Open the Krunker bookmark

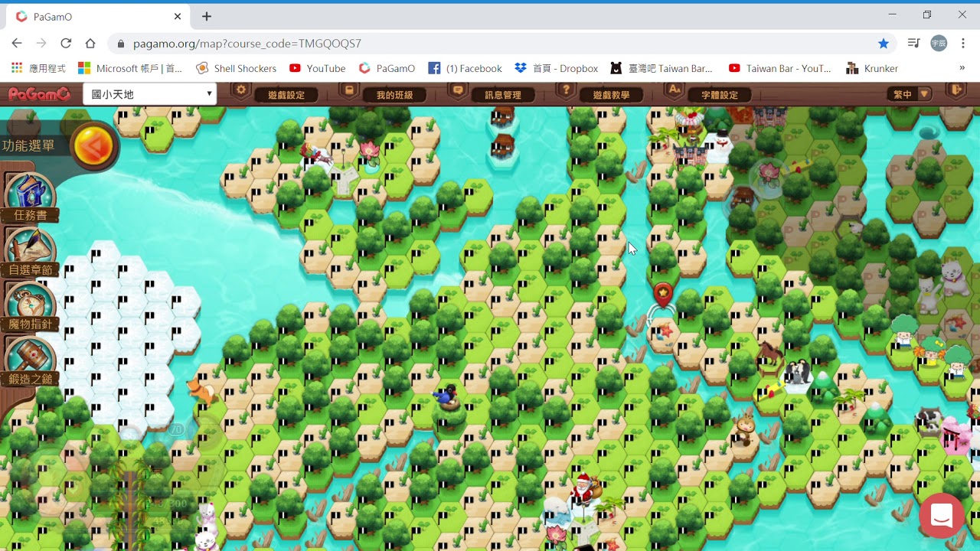[x=872, y=68]
